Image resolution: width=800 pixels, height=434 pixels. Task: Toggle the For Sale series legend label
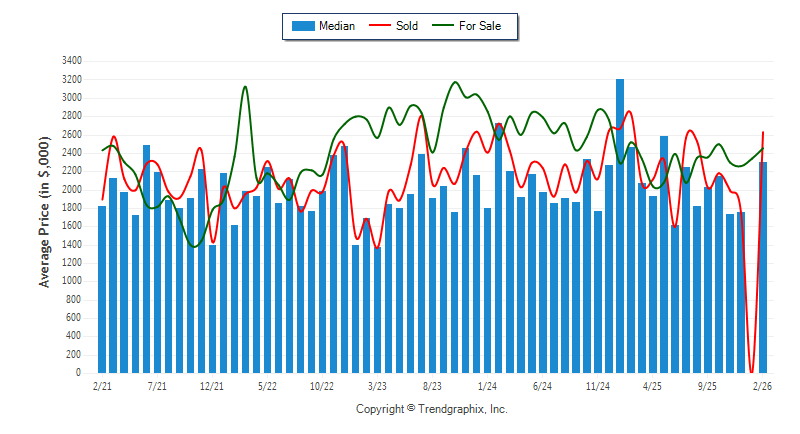point(481,26)
